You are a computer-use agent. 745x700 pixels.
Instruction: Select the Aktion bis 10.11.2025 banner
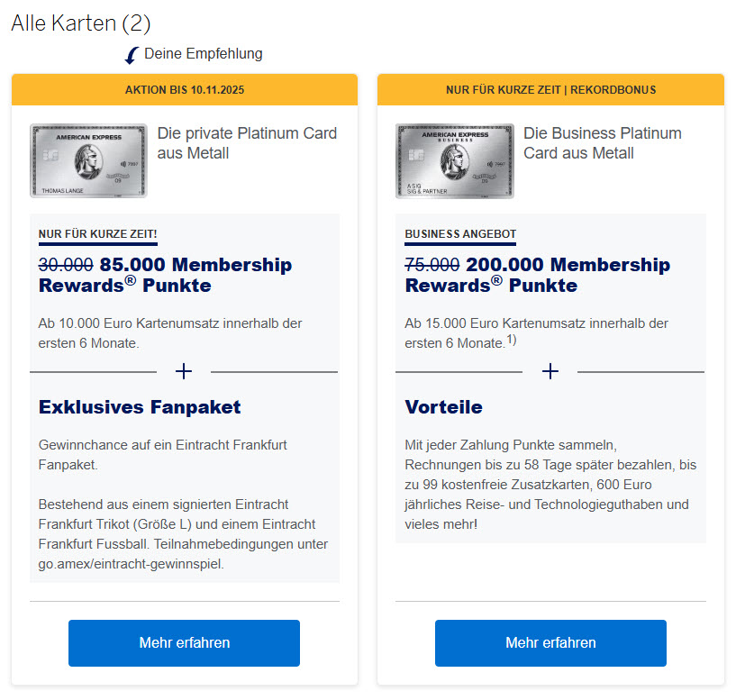[x=185, y=90]
